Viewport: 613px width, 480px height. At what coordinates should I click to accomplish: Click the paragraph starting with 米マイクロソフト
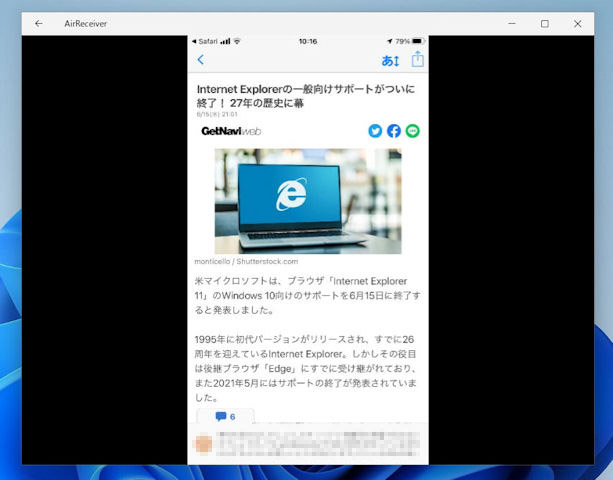(307, 296)
